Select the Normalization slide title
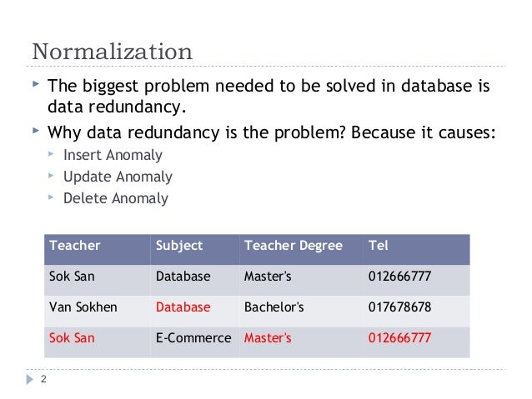The height and width of the screenshot is (399, 532). (x=113, y=52)
